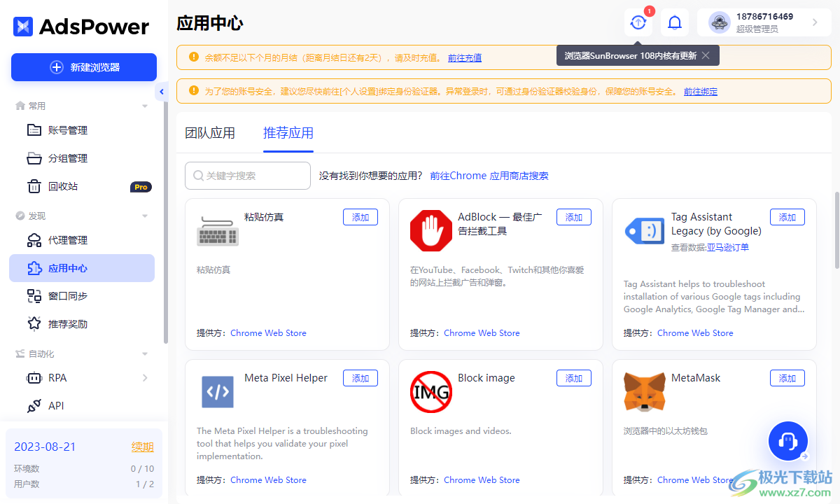Click the 关键字搜索 search field
Screen dimensions: 840x504
[x=247, y=176]
